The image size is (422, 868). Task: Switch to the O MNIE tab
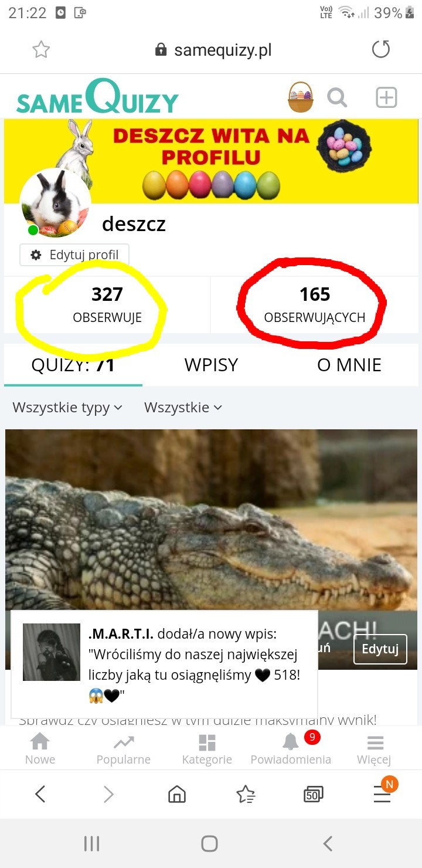pos(349,365)
